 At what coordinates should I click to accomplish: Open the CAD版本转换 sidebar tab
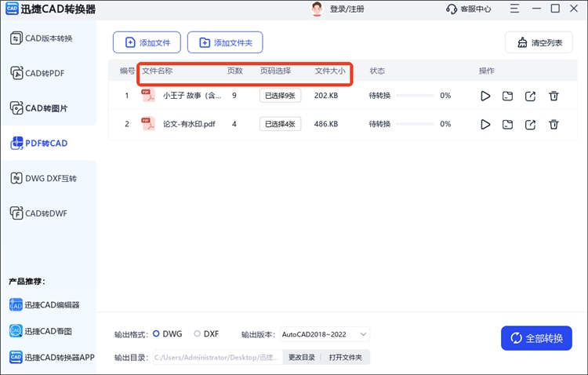[42, 38]
